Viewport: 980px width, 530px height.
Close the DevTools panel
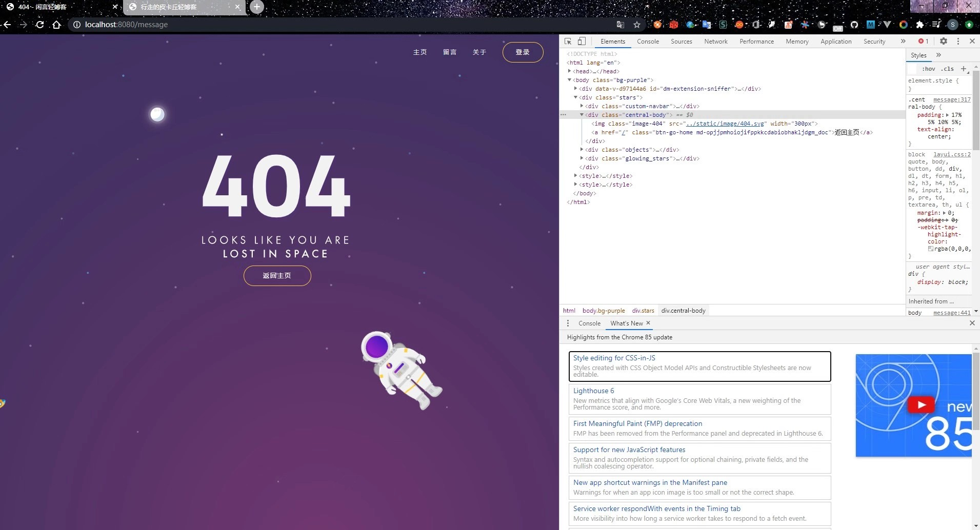click(x=972, y=42)
